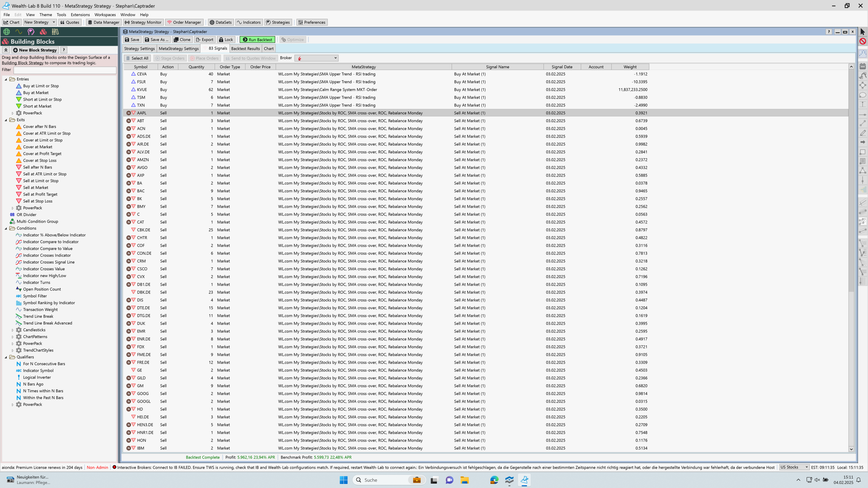Select the Sell at Profit Target block

(40, 195)
